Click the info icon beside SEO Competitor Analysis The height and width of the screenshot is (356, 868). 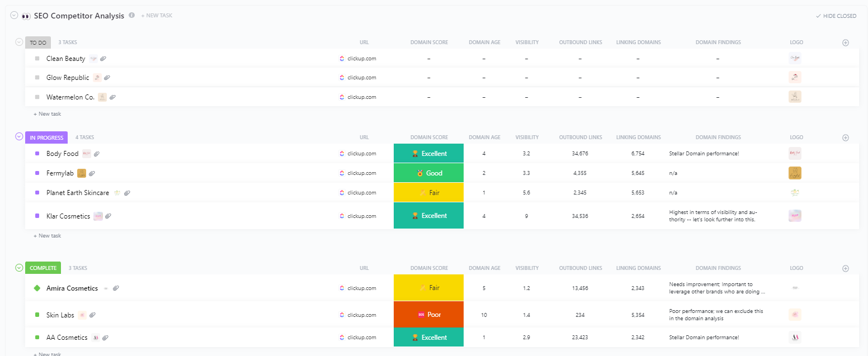tap(132, 16)
